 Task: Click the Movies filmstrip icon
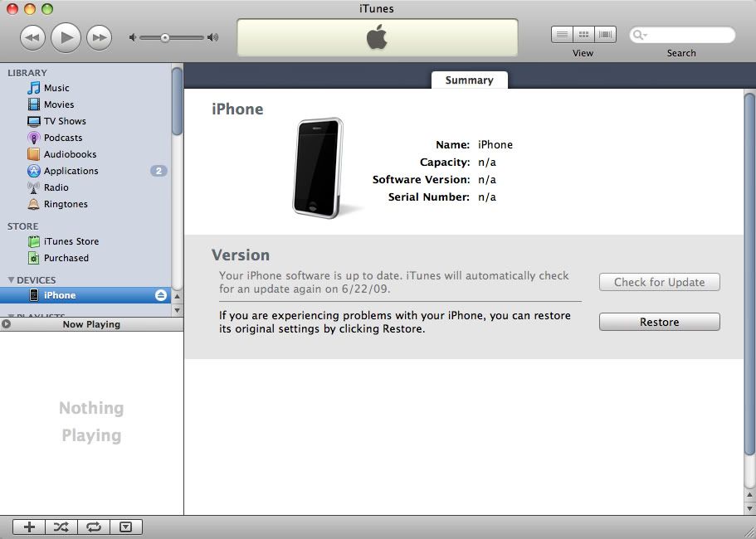[x=34, y=104]
